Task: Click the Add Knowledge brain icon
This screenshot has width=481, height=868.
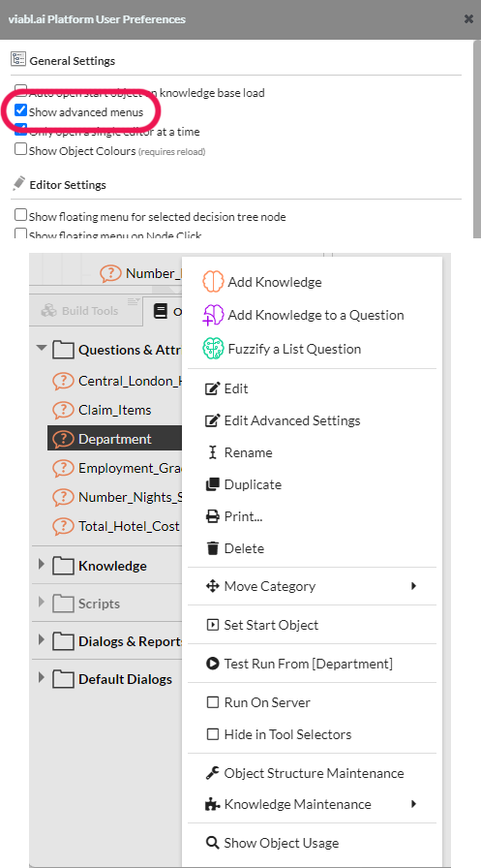Action: [x=212, y=282]
